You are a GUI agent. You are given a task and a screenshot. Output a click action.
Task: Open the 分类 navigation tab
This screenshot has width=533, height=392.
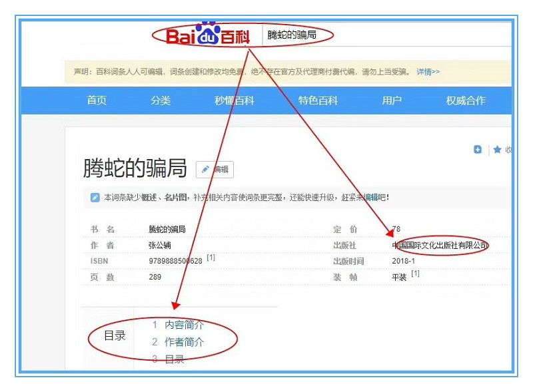click(x=161, y=100)
